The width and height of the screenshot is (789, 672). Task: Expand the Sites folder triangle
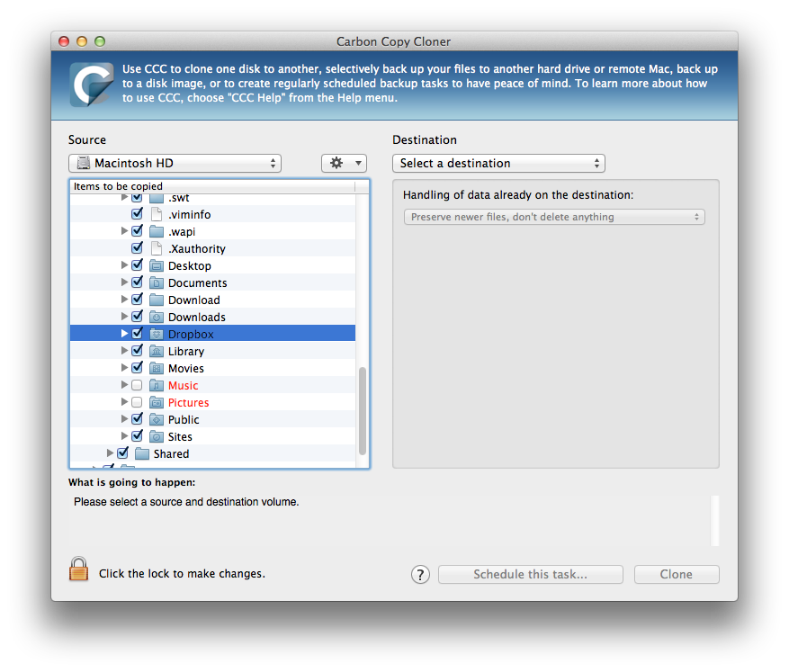click(124, 436)
